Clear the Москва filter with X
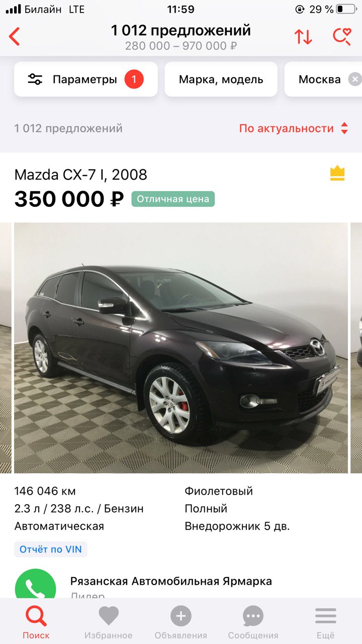Screen dimensions: 362x644 pyautogui.click(x=355, y=79)
